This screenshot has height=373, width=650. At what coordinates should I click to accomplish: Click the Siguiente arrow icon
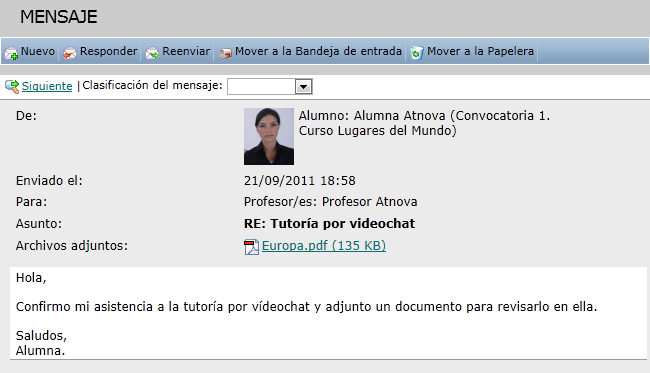click(12, 86)
